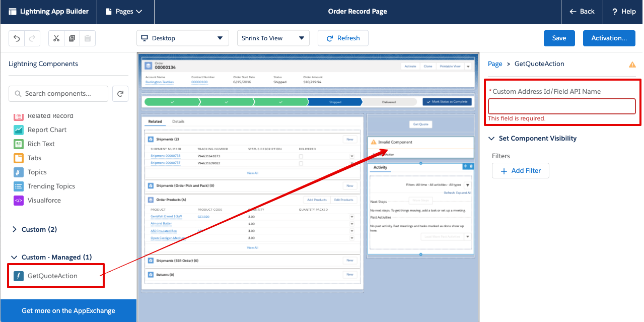This screenshot has height=322, width=644.
Task: Open more actions dropdown next to Printable View
Action: click(x=468, y=67)
